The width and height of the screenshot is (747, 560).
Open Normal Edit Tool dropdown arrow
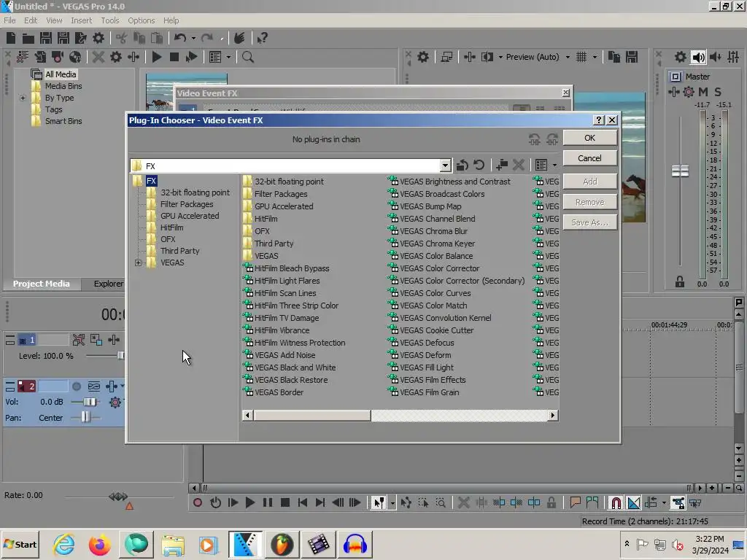pos(392,502)
